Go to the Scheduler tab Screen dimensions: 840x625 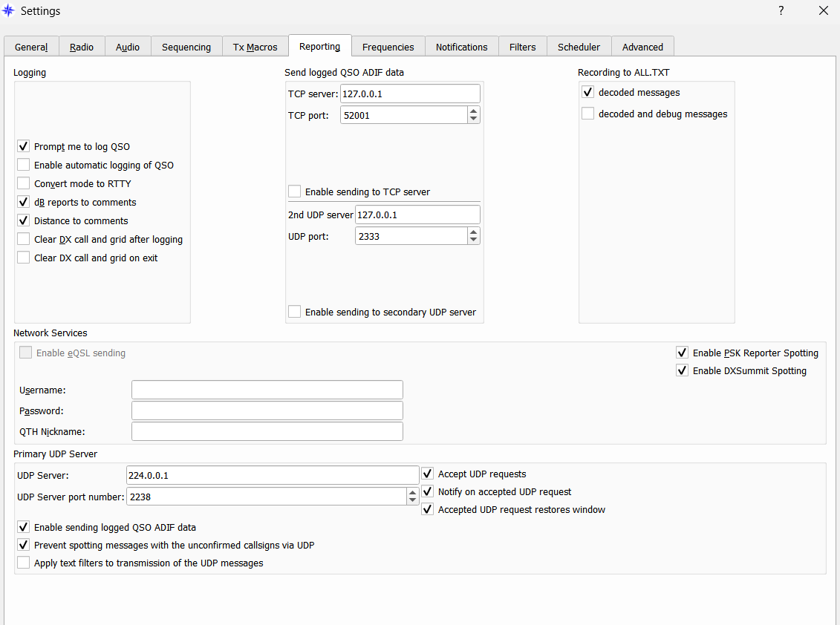[x=579, y=47]
